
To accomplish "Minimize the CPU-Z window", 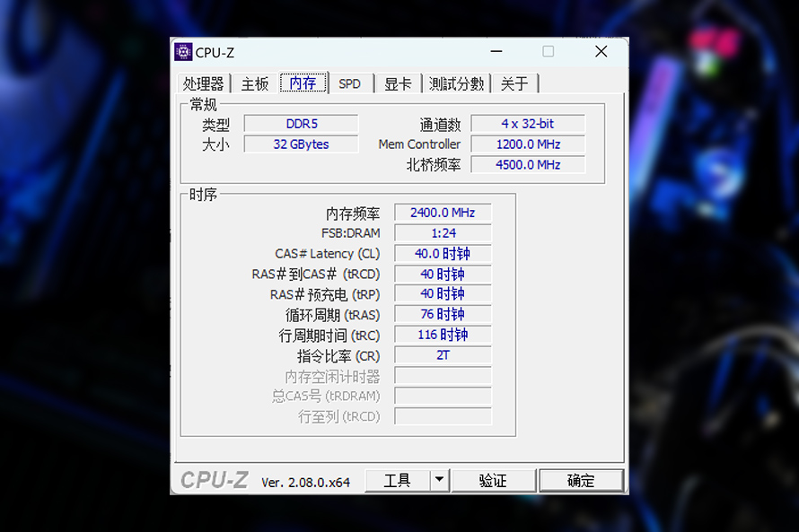I will (x=496, y=51).
